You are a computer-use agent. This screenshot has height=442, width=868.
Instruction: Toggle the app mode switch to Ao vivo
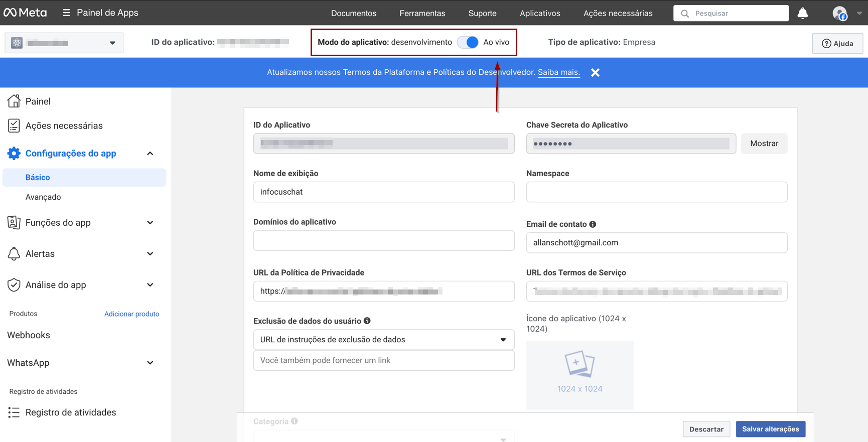click(468, 43)
